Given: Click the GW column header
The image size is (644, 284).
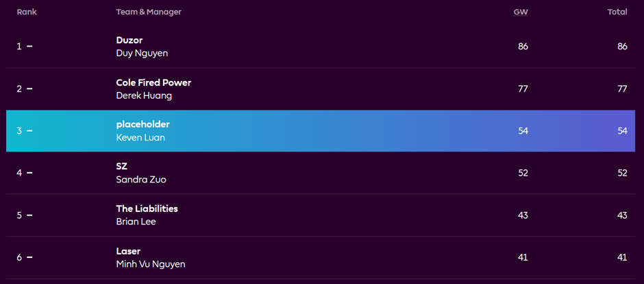Looking at the screenshot, I should click(x=521, y=12).
